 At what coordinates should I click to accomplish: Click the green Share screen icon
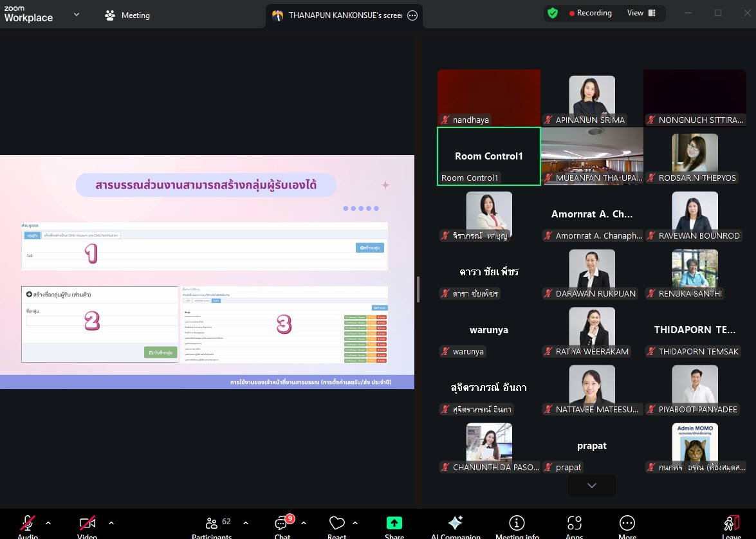[394, 523]
